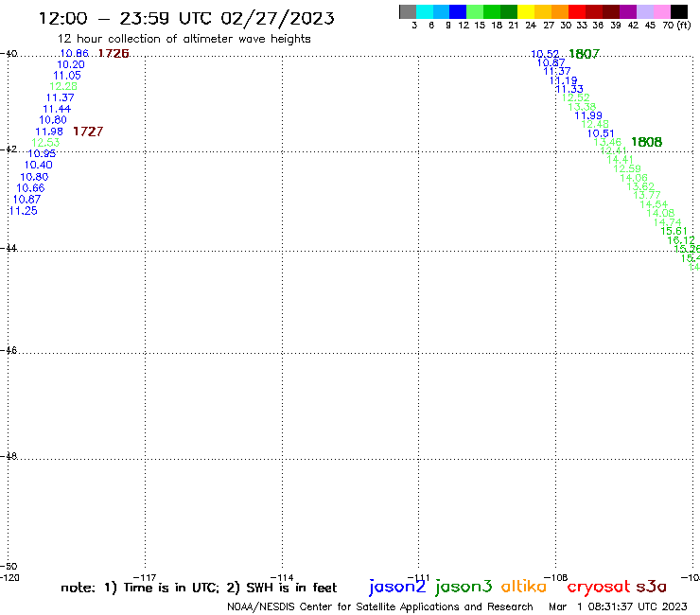
Task: Click the '12 hour collection of altimeter wave heights' subtitle
Action: pyautogui.click(x=184, y=39)
